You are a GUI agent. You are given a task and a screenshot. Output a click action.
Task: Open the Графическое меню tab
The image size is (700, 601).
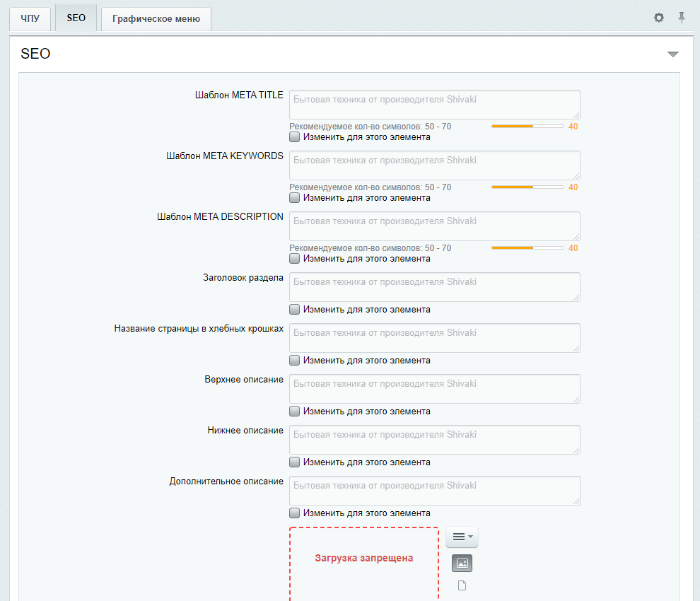click(x=156, y=19)
